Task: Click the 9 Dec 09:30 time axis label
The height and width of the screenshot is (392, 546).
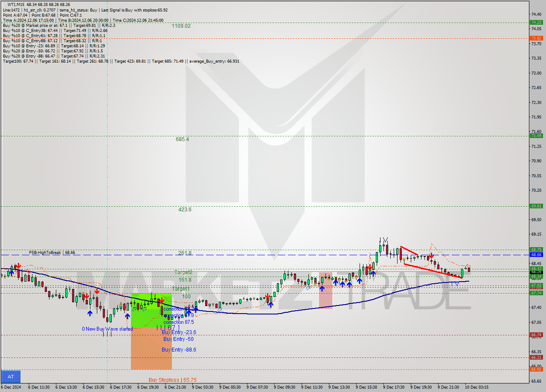Action: click(285, 387)
